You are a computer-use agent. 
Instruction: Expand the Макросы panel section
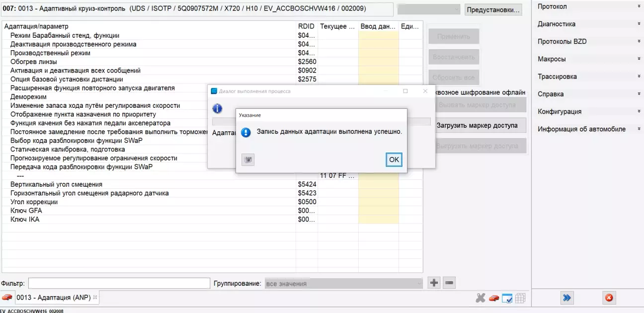coord(587,59)
